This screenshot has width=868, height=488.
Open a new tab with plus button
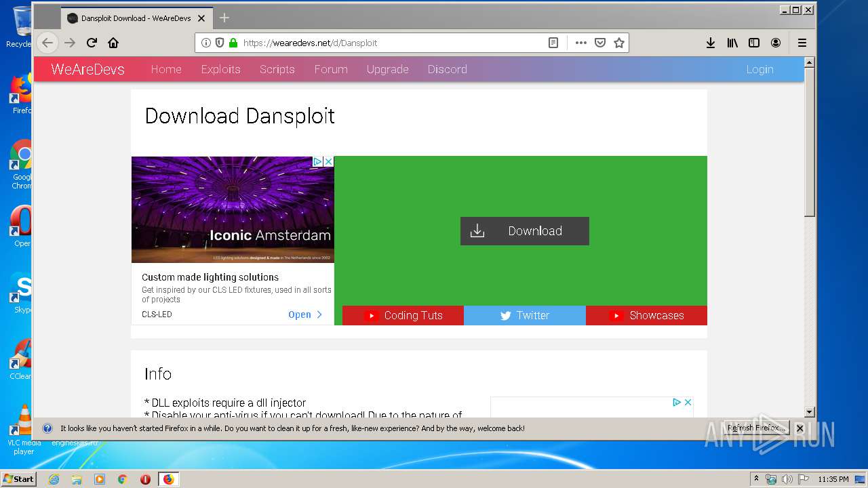click(x=224, y=18)
